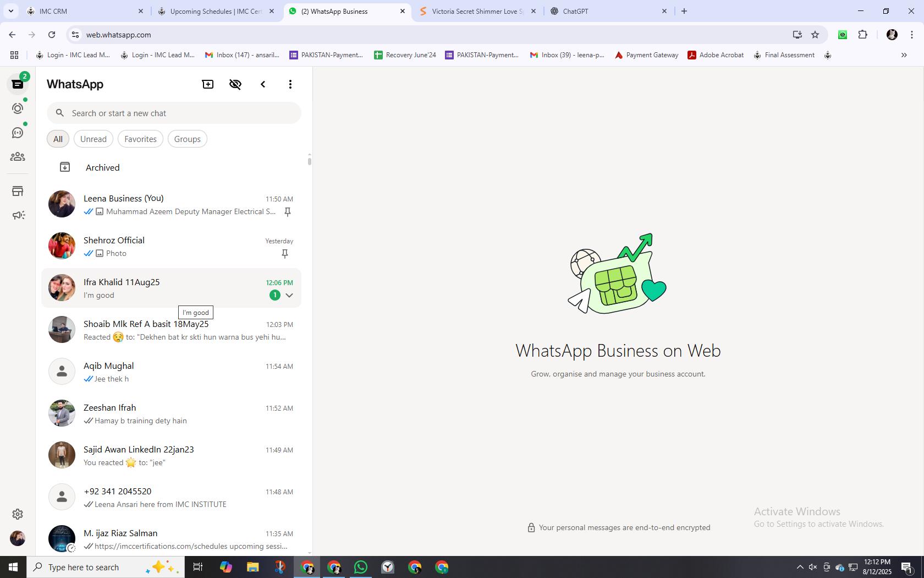Open the Archived chats row
This screenshot has width=924, height=578.
pos(171,167)
